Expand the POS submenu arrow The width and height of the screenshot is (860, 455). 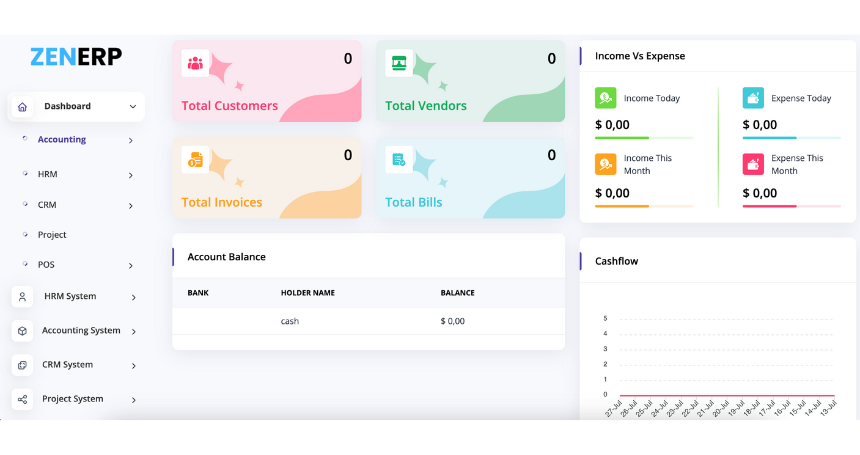[x=131, y=266]
